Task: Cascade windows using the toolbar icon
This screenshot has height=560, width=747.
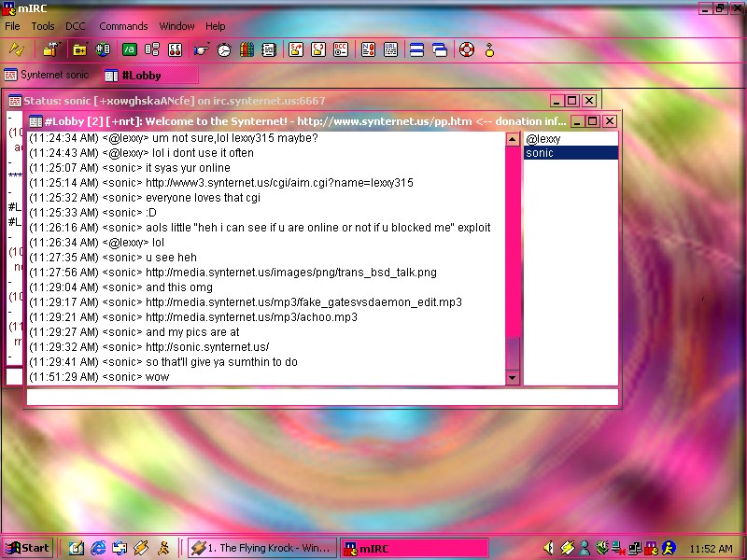Action: point(439,49)
